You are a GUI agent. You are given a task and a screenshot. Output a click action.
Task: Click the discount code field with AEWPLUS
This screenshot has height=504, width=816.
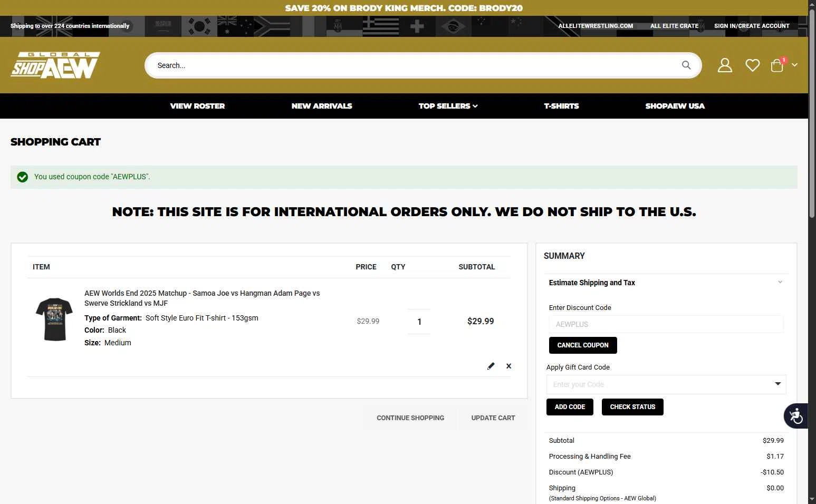point(666,324)
